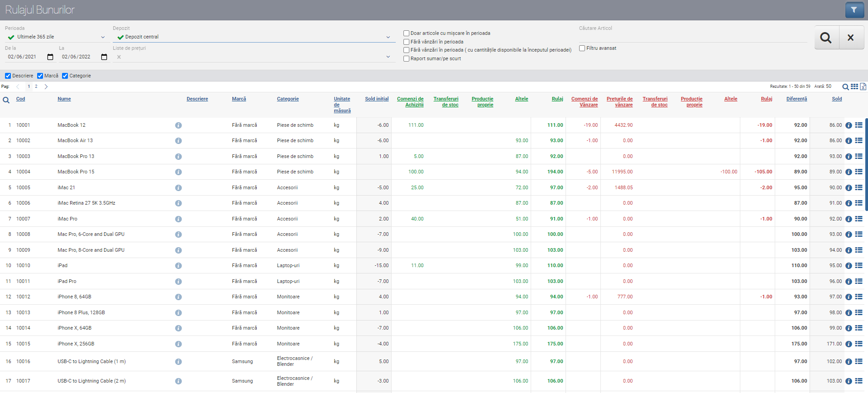This screenshot has height=393, width=868.
Task: Go to next results page arrow
Action: pos(46,86)
